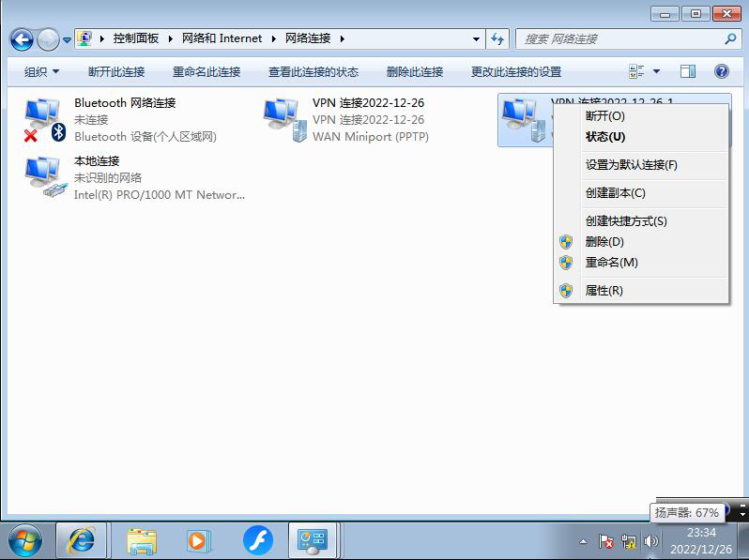This screenshot has height=560, width=749.
Task: Click the Action Center flag tray icon
Action: (606, 541)
